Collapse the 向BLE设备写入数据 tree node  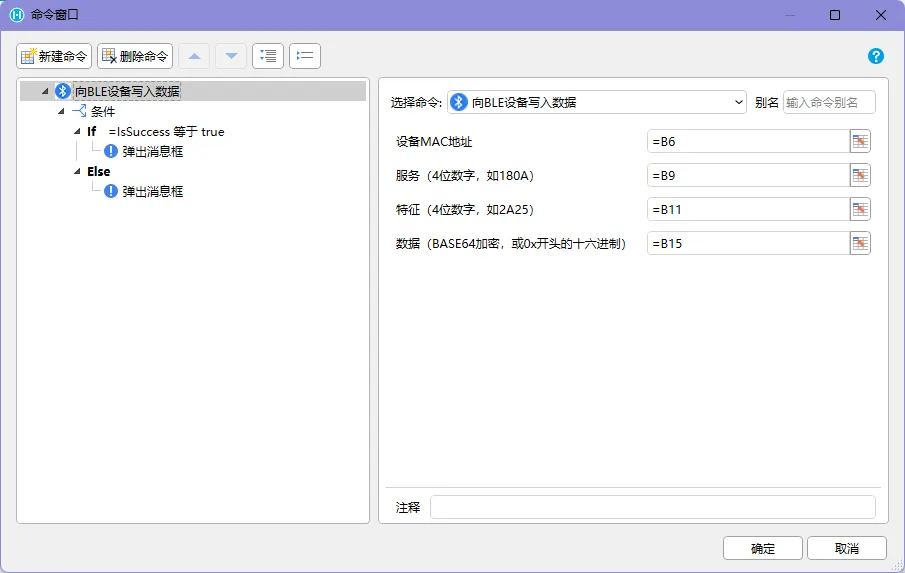(45, 91)
